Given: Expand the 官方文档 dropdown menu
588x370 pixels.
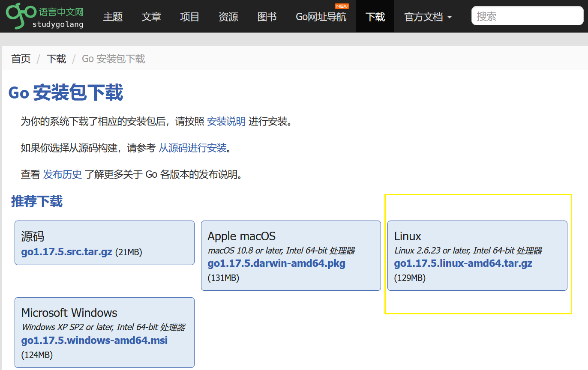Looking at the screenshot, I should click(x=428, y=16).
